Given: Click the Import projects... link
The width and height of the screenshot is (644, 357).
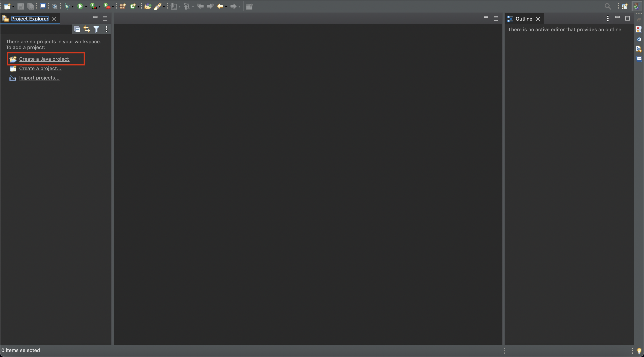Looking at the screenshot, I should click(x=40, y=78).
